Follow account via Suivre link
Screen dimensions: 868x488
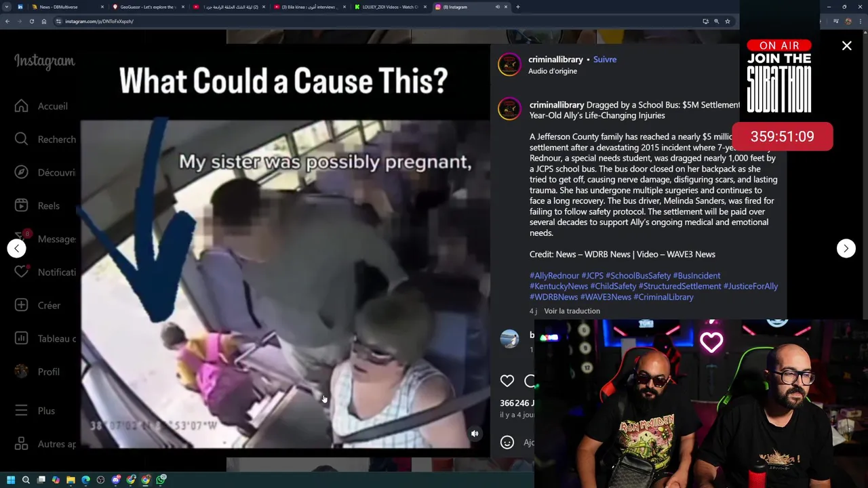coord(605,60)
